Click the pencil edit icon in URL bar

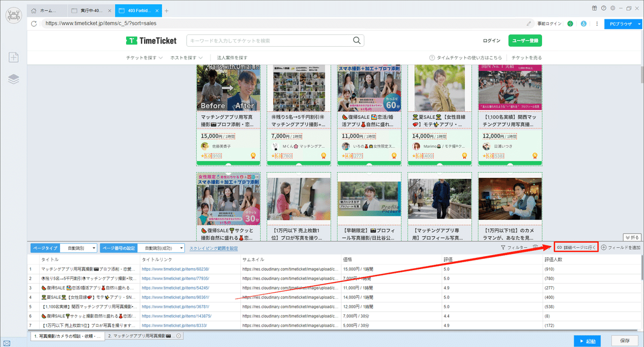[x=529, y=24]
